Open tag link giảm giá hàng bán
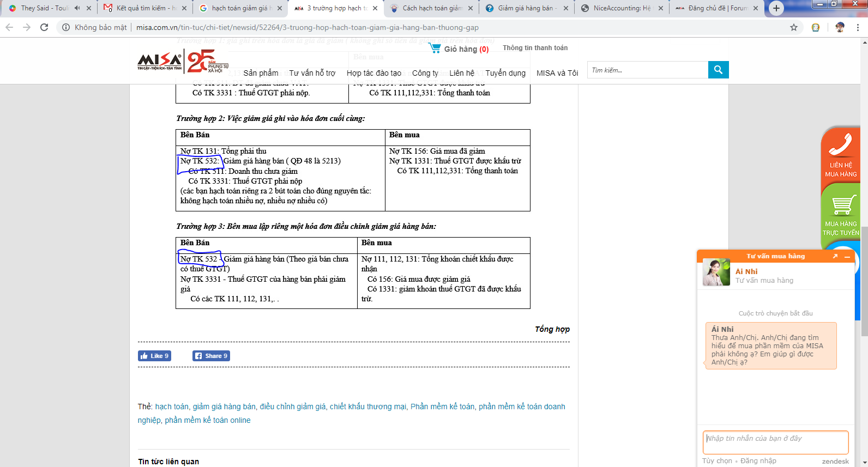The image size is (868, 467). click(x=224, y=407)
